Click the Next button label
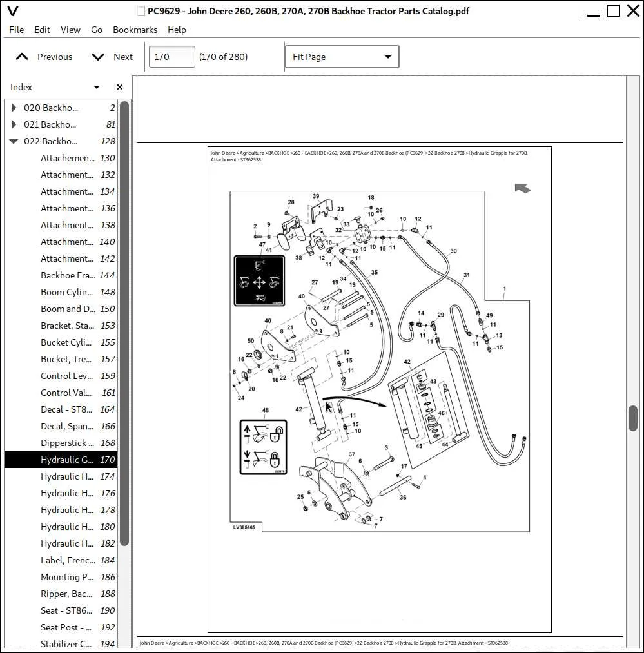 123,57
